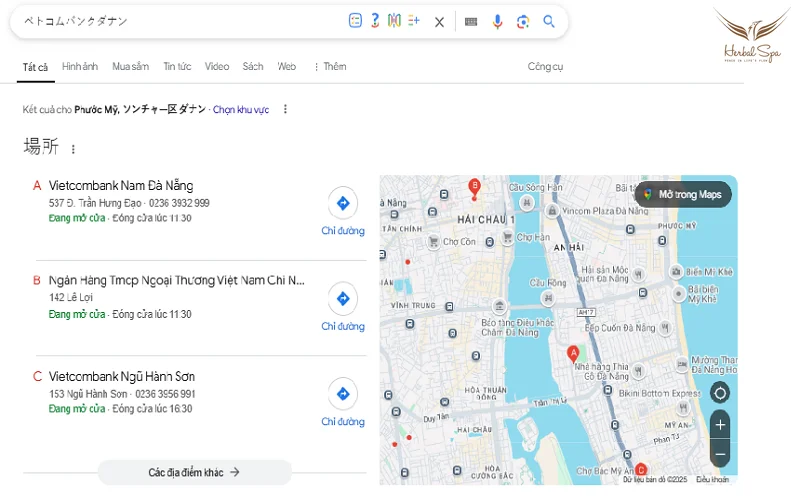Open three-dot menu next to 場所 heading
Image resolution: width=800 pixels, height=500 pixels.
(x=73, y=149)
